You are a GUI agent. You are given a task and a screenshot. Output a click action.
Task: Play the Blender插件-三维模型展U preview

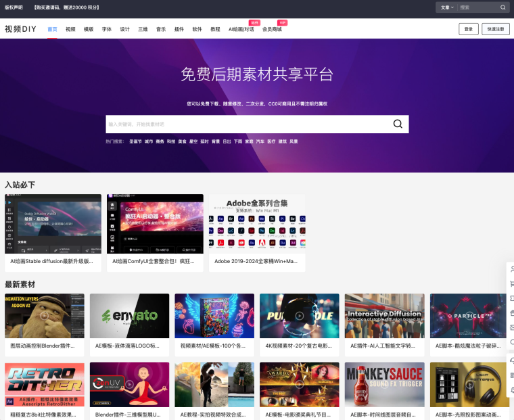coord(129,384)
